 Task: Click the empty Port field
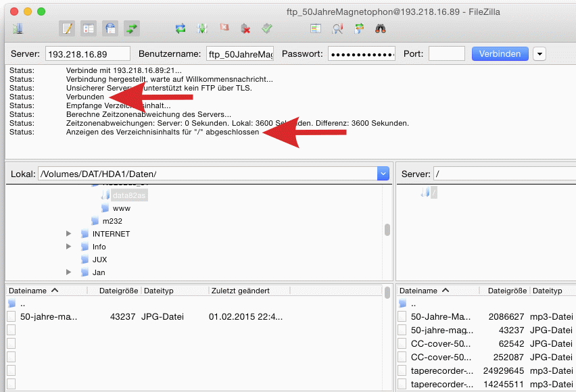[x=447, y=54]
